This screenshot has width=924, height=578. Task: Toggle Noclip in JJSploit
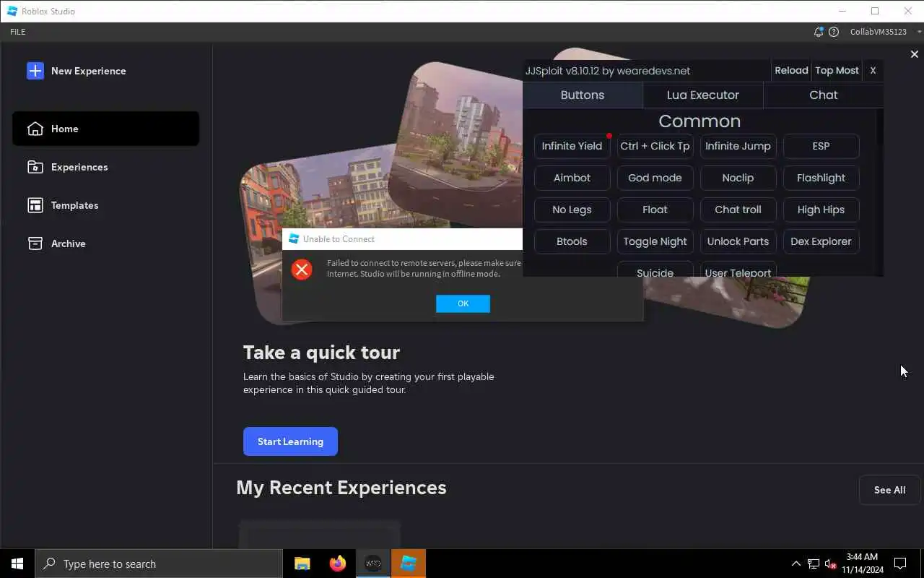(x=738, y=178)
